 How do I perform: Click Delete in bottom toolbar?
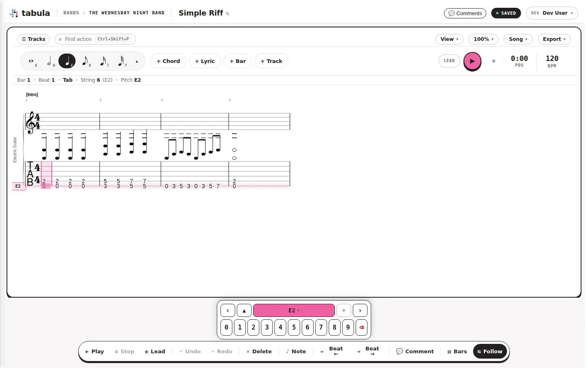point(259,351)
